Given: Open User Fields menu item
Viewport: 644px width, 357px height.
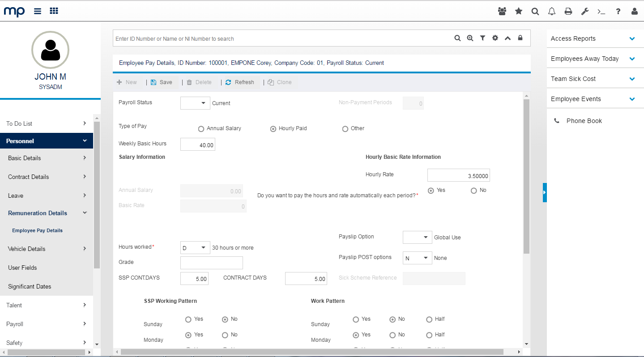Looking at the screenshot, I should coord(47,268).
